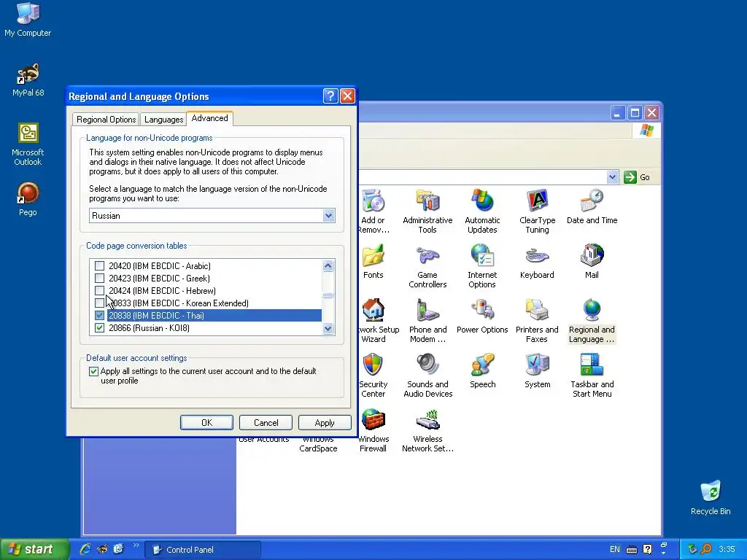Click the code page list scrollbar thumb
Screen dimensions: 747x560
[x=328, y=295]
